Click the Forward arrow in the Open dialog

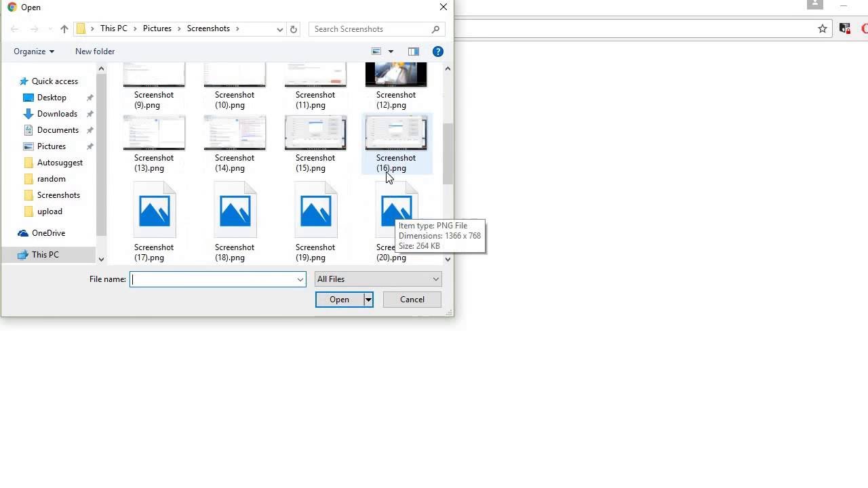click(x=34, y=29)
